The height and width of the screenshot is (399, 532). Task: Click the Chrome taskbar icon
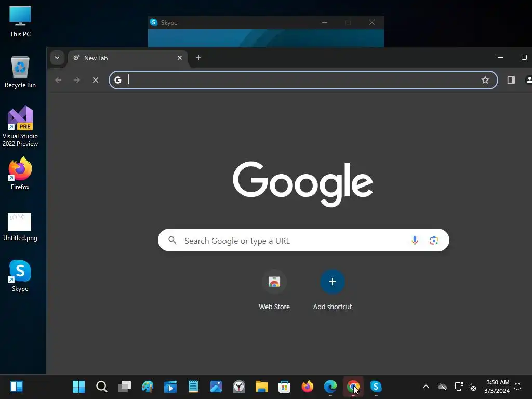[x=353, y=387]
